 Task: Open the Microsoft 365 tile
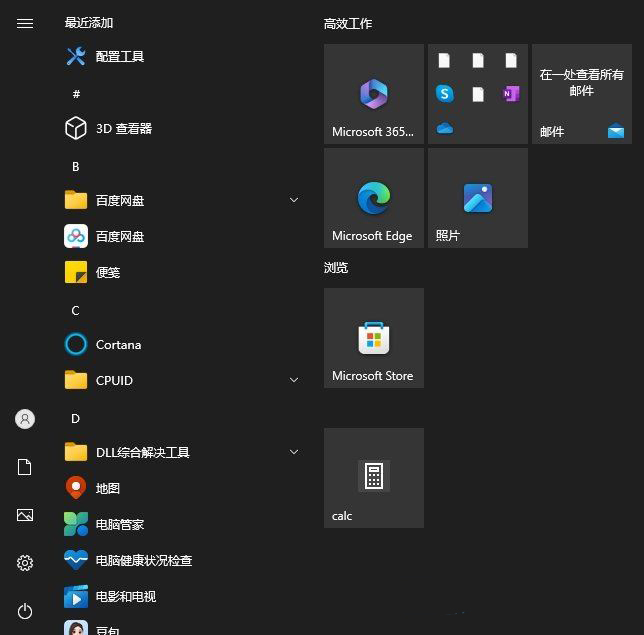tap(374, 94)
